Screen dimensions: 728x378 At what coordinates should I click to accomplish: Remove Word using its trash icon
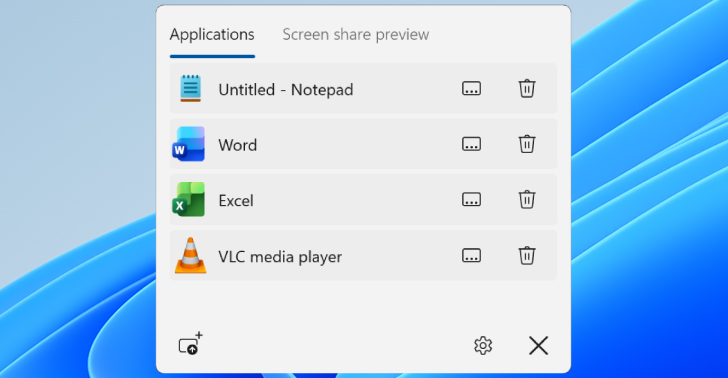[527, 144]
